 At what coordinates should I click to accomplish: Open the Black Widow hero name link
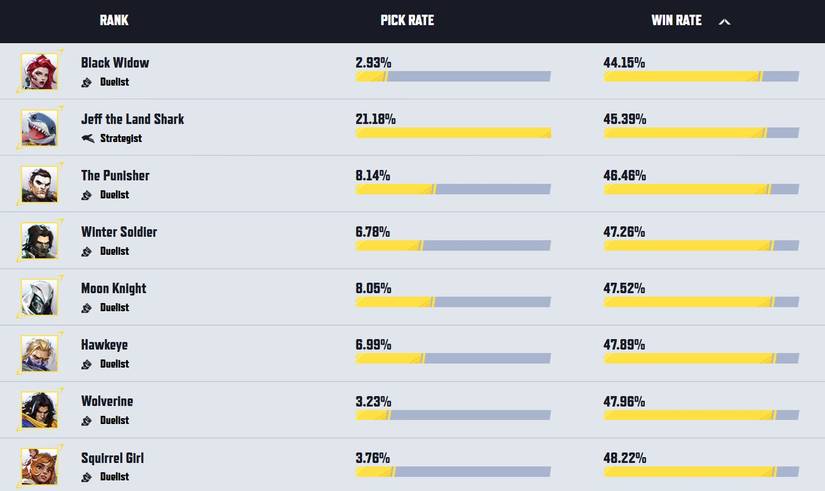coord(115,63)
